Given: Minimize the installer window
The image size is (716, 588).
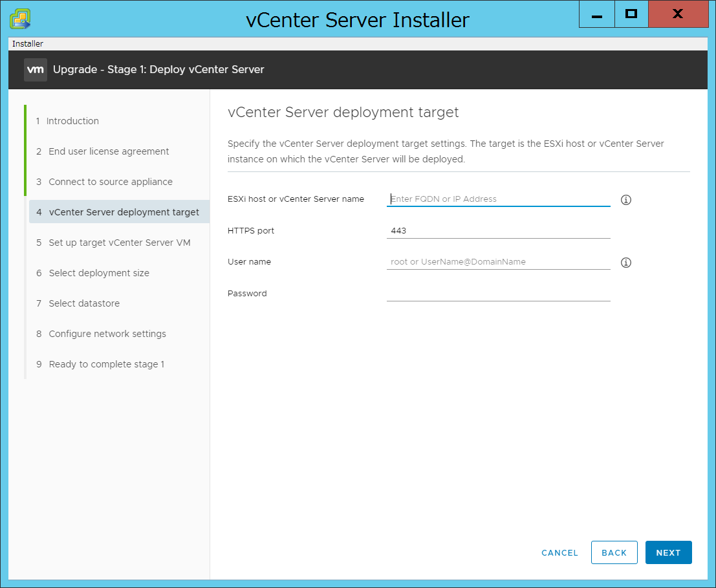Looking at the screenshot, I should 597,14.
